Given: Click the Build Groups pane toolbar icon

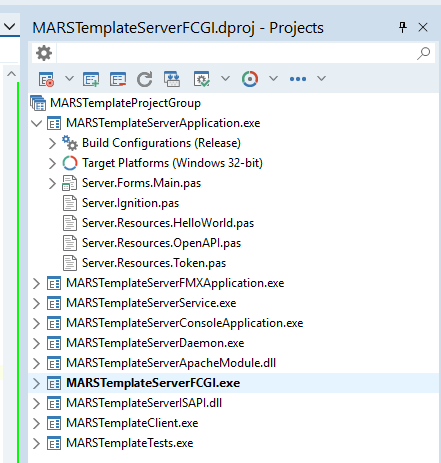Looking at the screenshot, I should (x=172, y=79).
